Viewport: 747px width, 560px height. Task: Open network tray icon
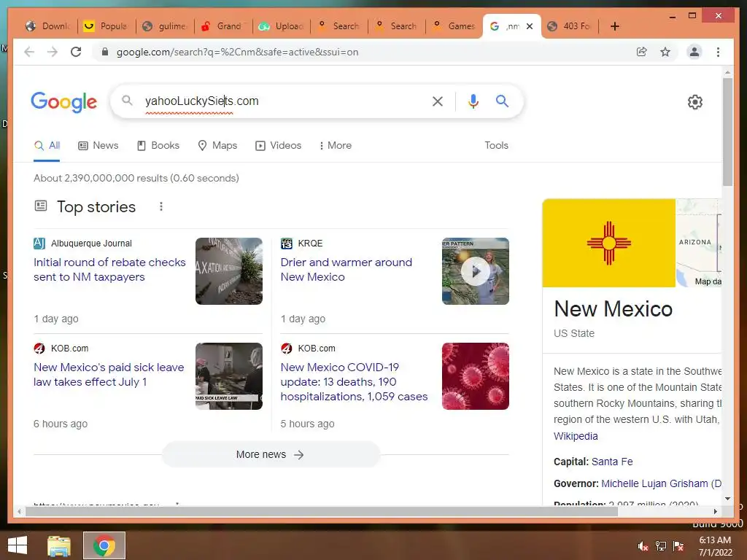[x=661, y=546]
